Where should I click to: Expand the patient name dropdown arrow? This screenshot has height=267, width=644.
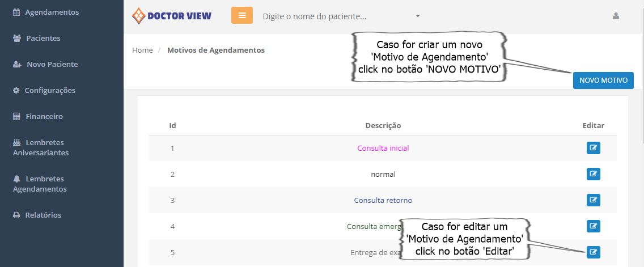(x=418, y=16)
